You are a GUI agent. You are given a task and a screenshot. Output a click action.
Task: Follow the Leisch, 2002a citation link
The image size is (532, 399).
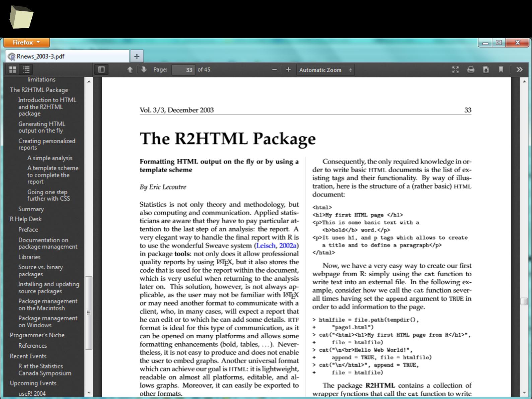pos(276,245)
